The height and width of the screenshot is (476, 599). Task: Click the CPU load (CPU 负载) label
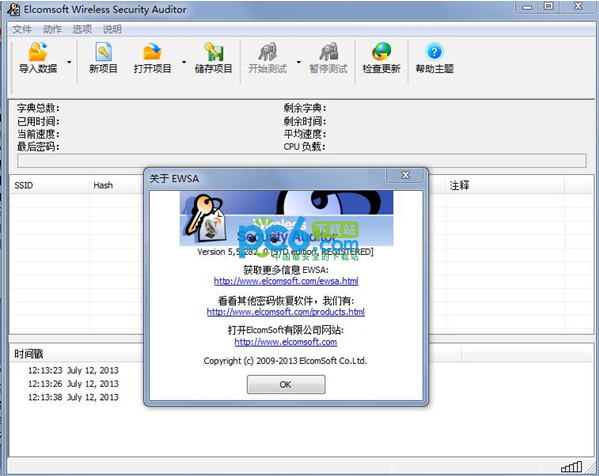304,147
